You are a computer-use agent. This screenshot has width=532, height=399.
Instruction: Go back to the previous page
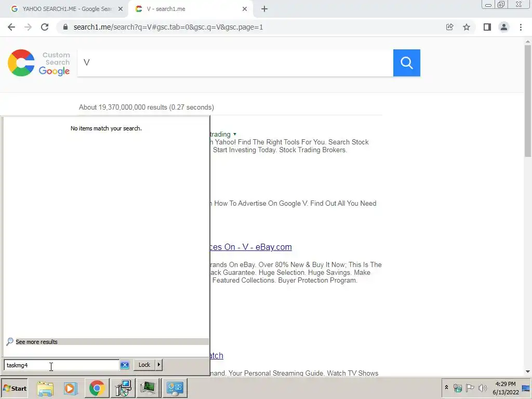point(11,27)
